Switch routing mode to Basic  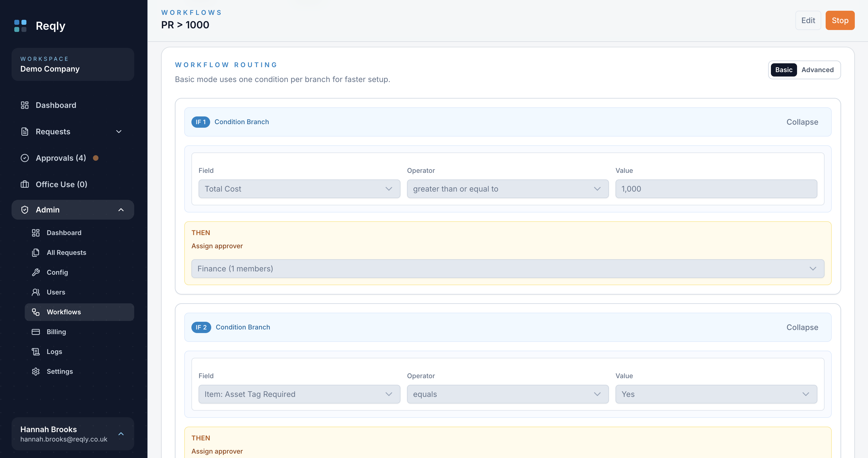pos(783,70)
